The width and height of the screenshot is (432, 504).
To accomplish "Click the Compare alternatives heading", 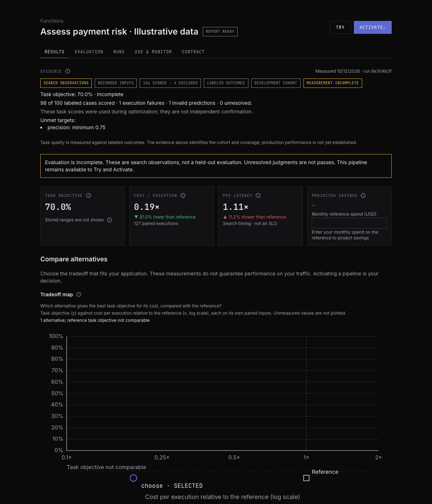I will (74, 259).
